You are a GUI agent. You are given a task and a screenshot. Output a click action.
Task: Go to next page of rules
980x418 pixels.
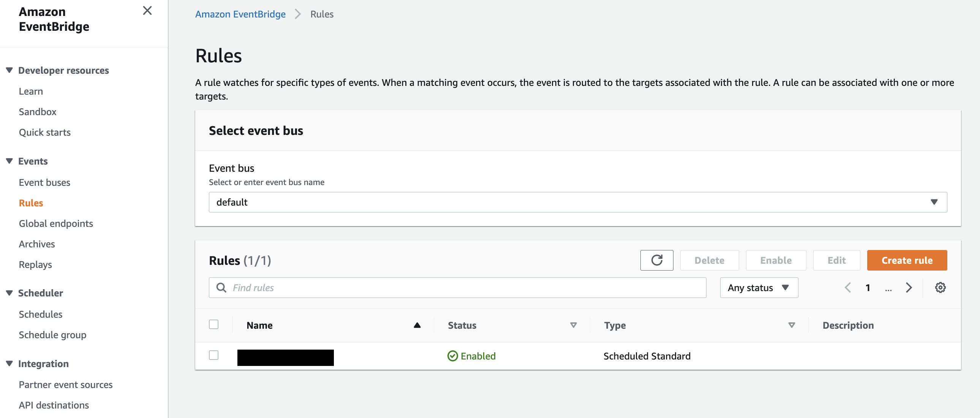909,288
